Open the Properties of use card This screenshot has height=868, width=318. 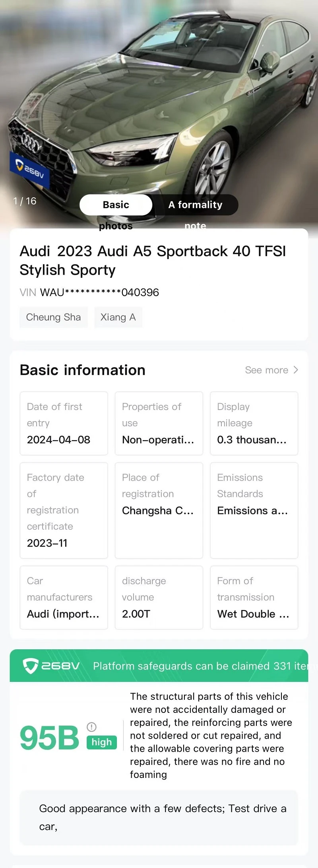point(159,423)
